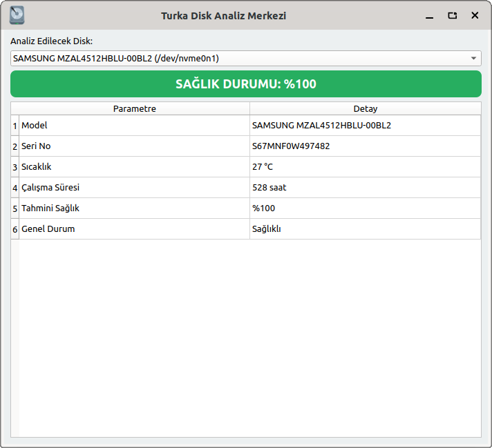Select row number 1 header
Screen dimensions: 492x448
coord(15,126)
